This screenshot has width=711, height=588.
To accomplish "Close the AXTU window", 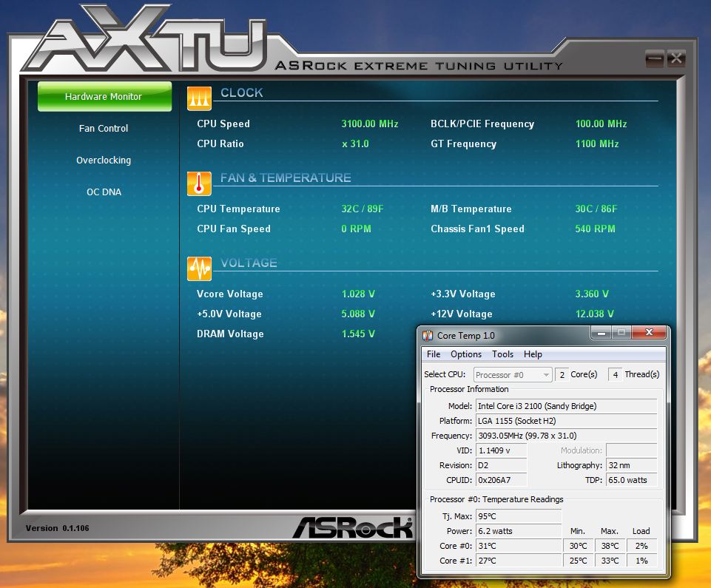I will tap(676, 58).
